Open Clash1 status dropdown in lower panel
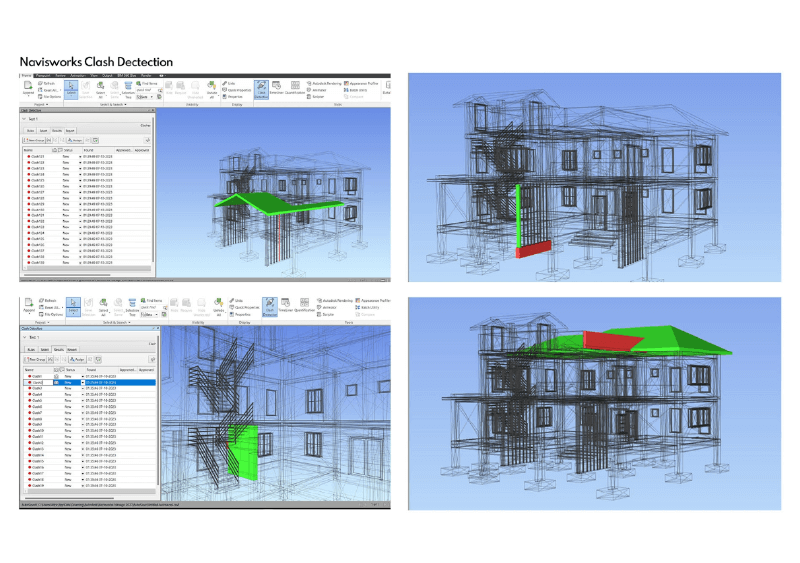This screenshot has height=563, width=800. (83, 376)
